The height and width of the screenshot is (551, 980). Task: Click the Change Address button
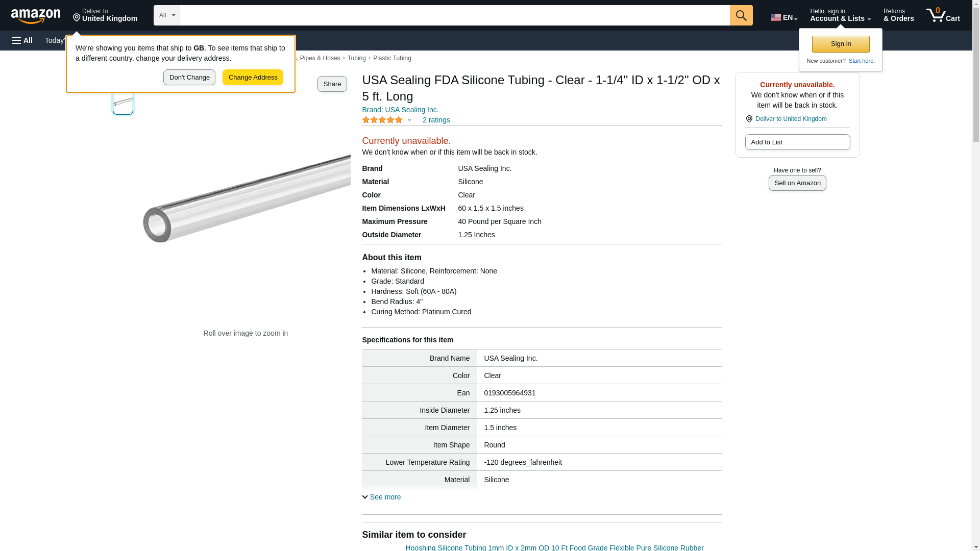coord(253,78)
